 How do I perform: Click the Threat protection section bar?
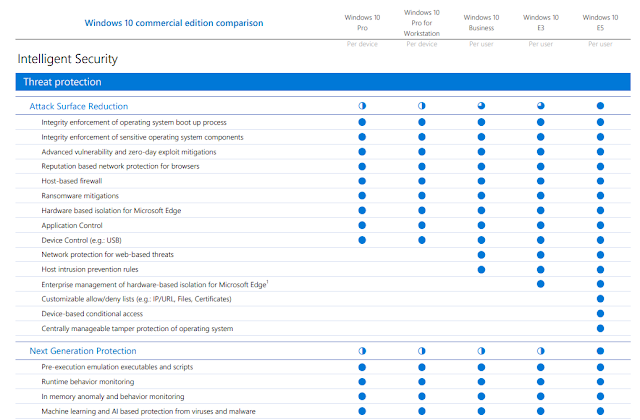click(x=323, y=82)
